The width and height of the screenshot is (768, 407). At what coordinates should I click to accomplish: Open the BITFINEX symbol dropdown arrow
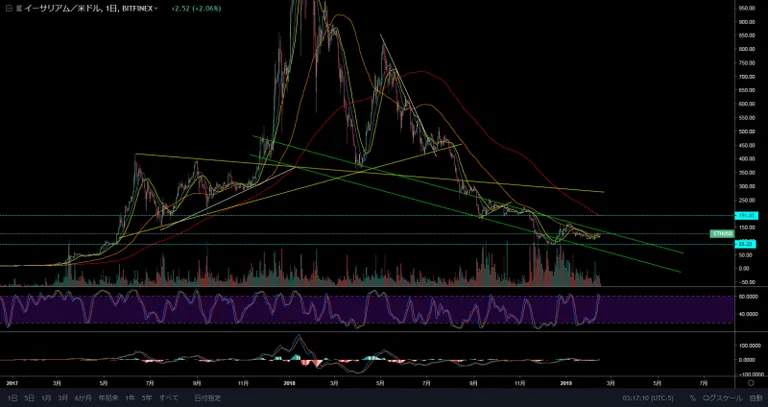[156, 9]
